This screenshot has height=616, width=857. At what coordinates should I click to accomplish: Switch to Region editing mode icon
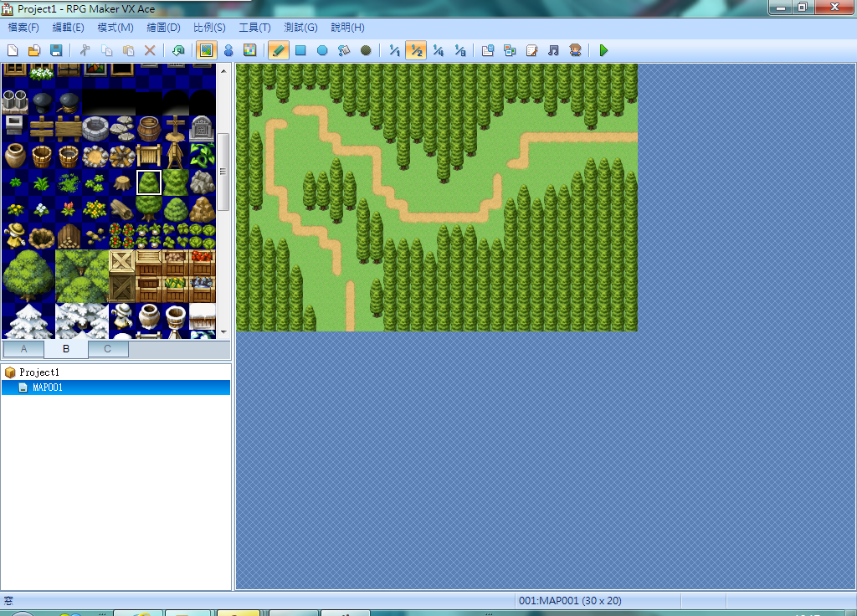tap(249, 51)
